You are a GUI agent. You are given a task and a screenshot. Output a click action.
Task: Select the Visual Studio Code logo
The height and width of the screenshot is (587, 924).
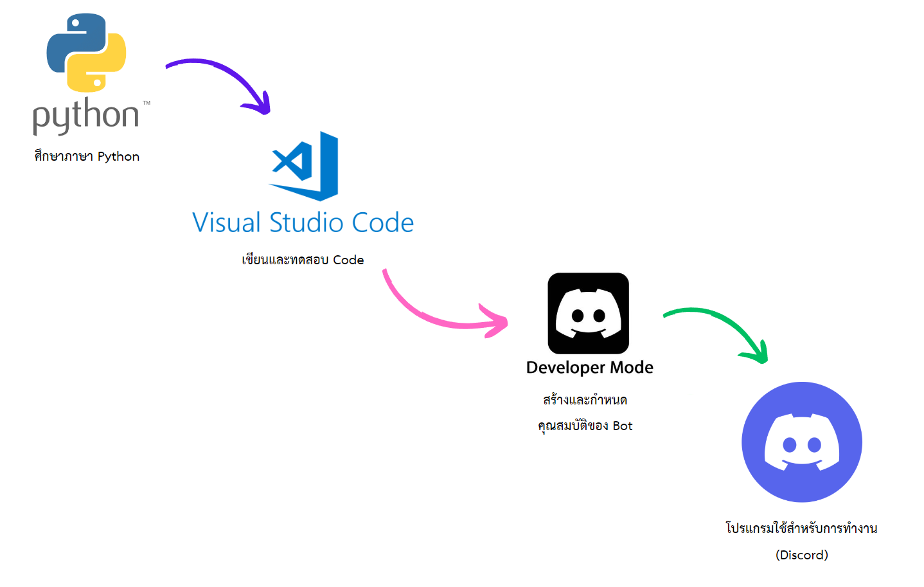point(303,167)
